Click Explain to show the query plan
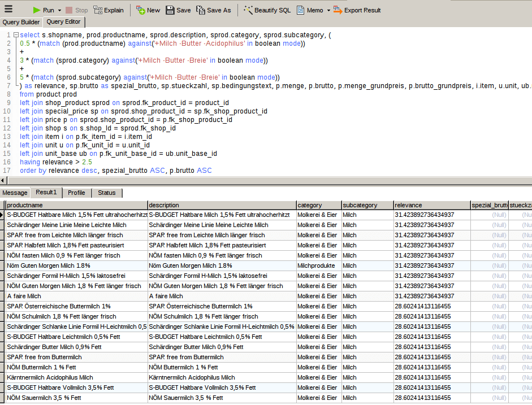The image size is (532, 405). 109,10
